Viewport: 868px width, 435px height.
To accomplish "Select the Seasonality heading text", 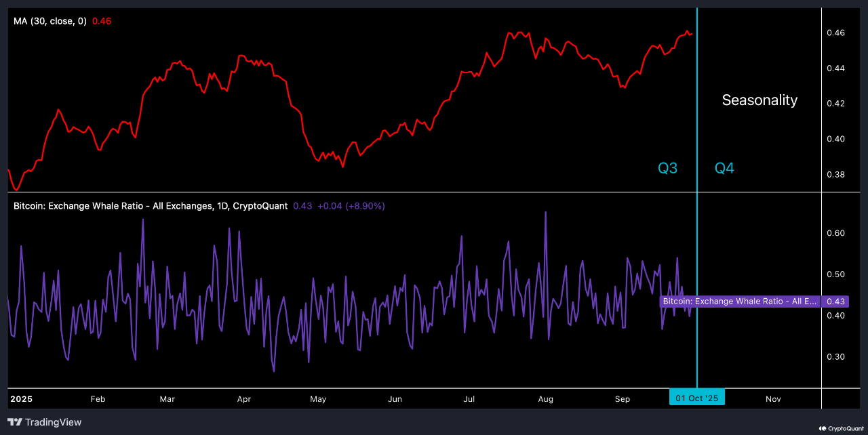I will click(759, 100).
